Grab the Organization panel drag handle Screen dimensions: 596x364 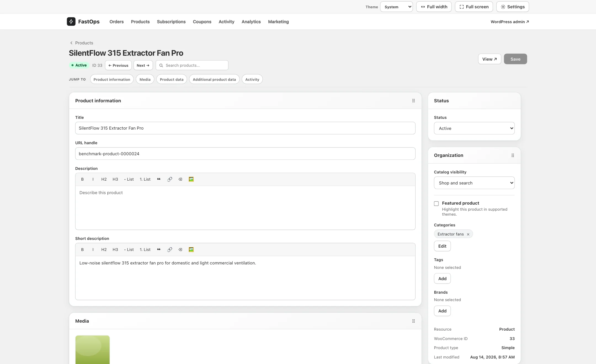pyautogui.click(x=513, y=155)
